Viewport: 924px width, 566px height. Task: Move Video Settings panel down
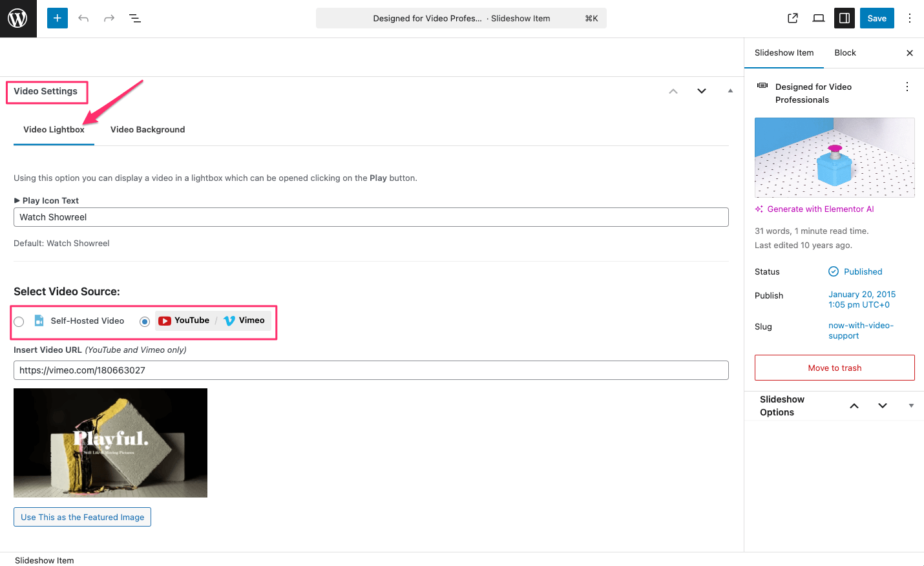[702, 91]
